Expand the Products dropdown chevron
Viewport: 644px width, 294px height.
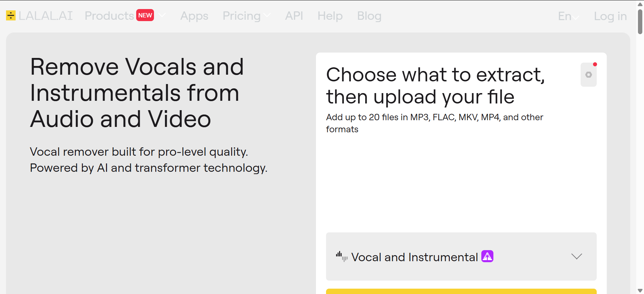tap(162, 15)
